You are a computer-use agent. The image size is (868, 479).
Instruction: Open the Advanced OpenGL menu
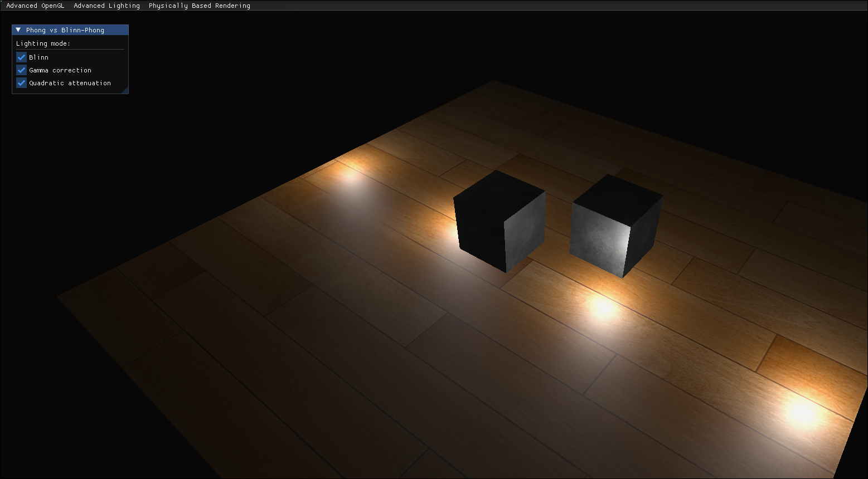tap(35, 6)
